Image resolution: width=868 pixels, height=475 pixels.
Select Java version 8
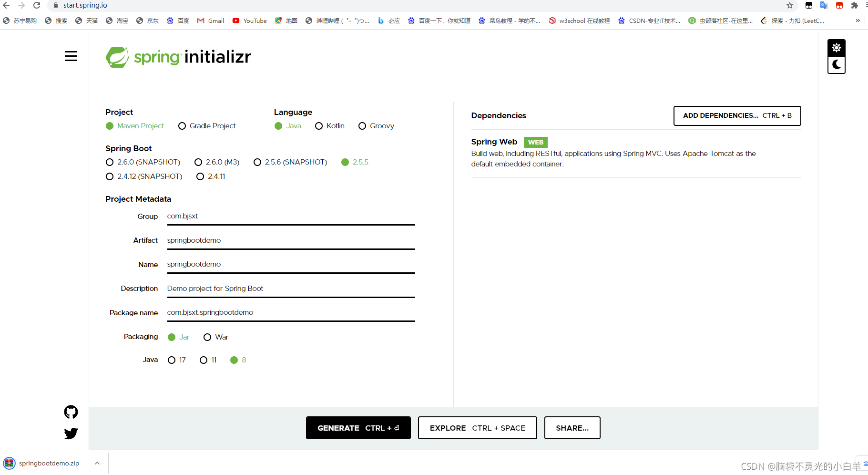click(238, 360)
